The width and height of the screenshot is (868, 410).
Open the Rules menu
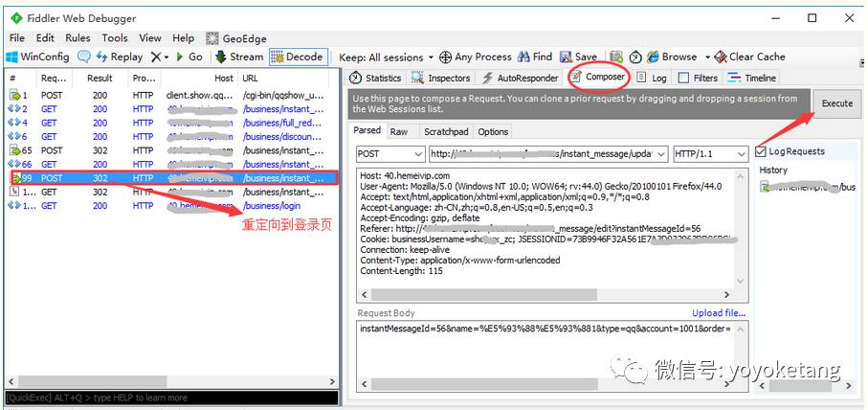(x=78, y=38)
